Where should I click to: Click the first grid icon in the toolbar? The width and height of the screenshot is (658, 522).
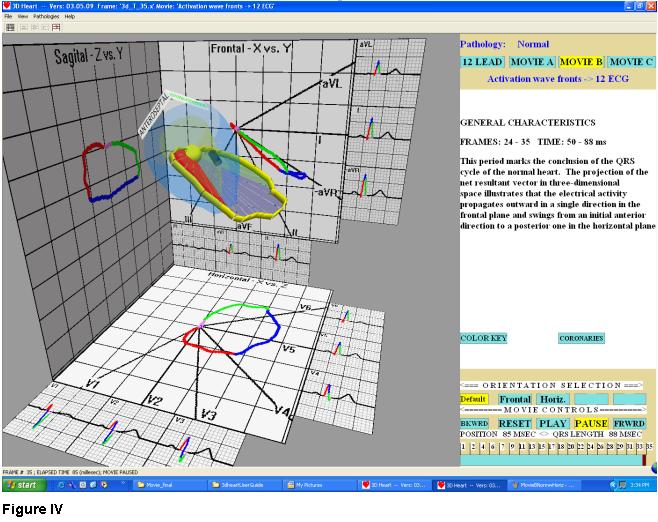pos(9,27)
